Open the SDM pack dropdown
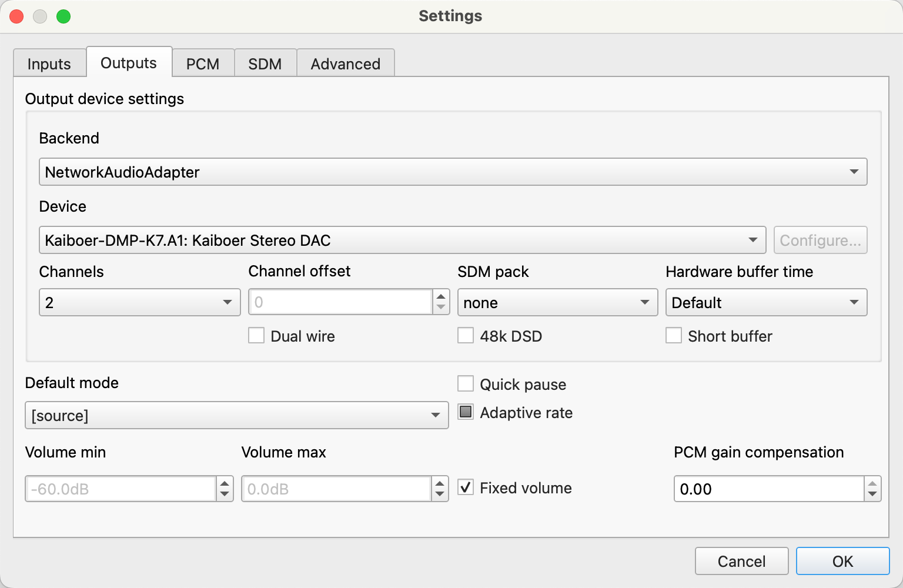 pos(558,302)
